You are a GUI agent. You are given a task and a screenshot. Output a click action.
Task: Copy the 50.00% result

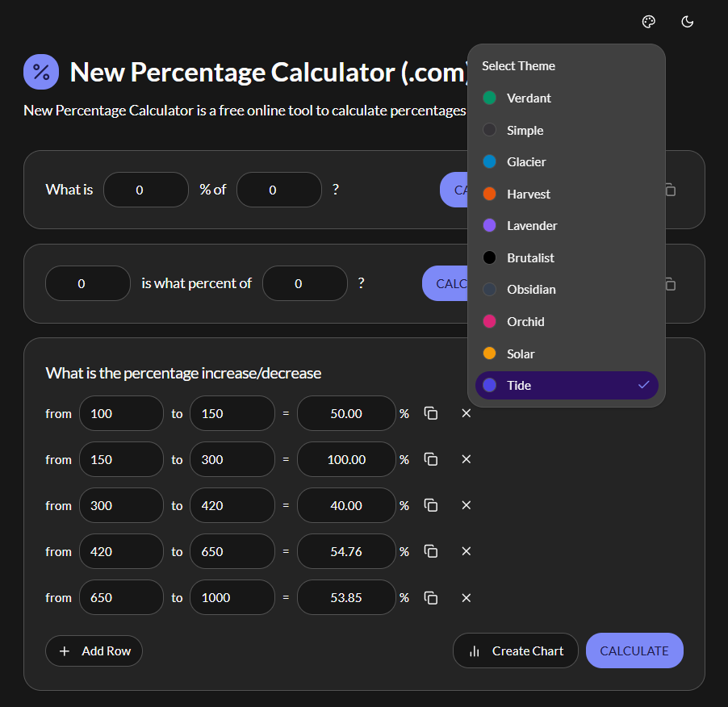pos(430,413)
